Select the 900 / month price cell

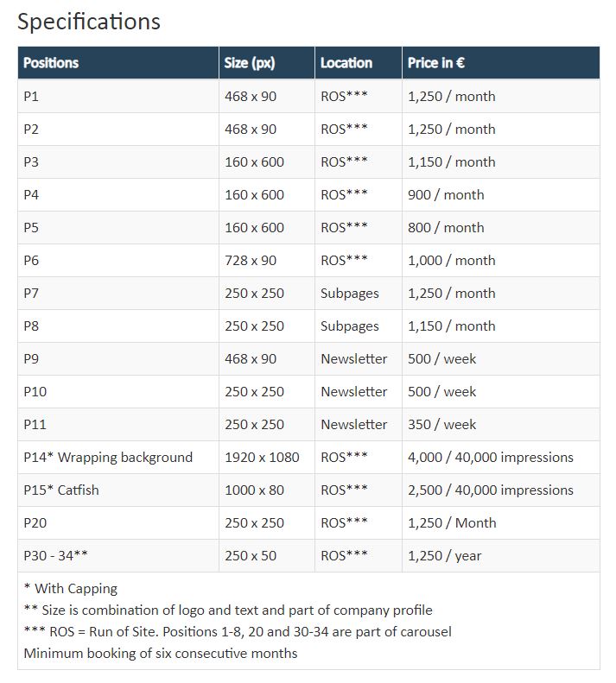tap(446, 195)
